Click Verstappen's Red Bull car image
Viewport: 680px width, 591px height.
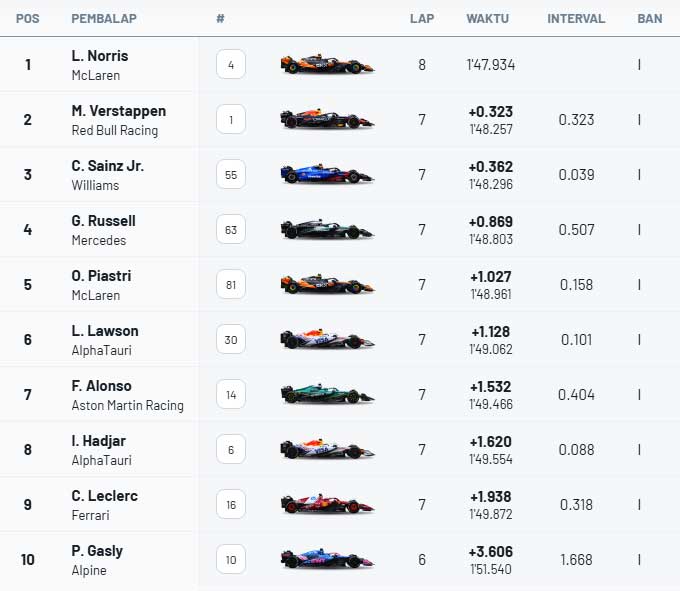(327, 120)
